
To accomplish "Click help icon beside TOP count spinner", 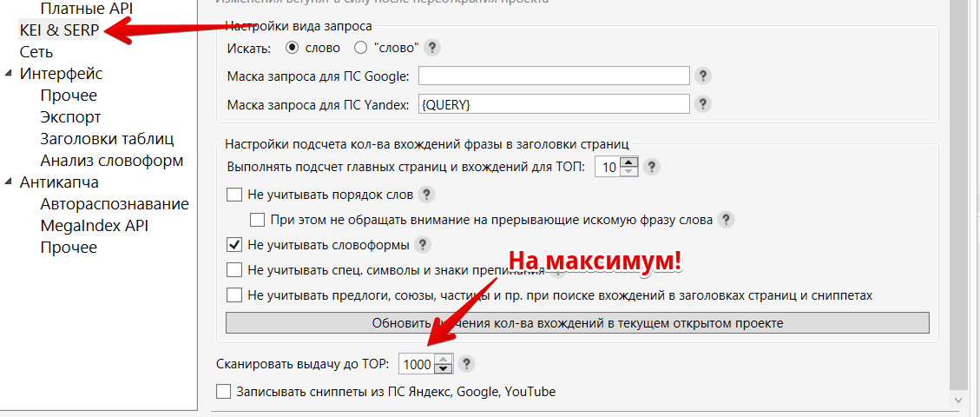I will pyautogui.click(x=652, y=167).
